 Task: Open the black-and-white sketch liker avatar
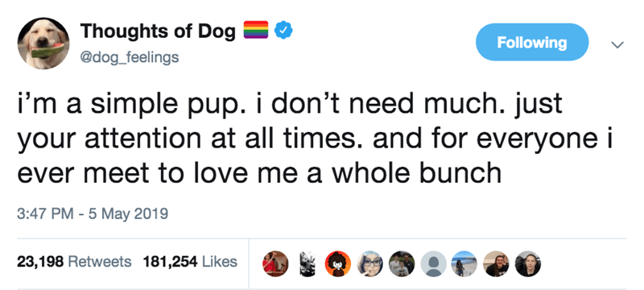(x=307, y=263)
